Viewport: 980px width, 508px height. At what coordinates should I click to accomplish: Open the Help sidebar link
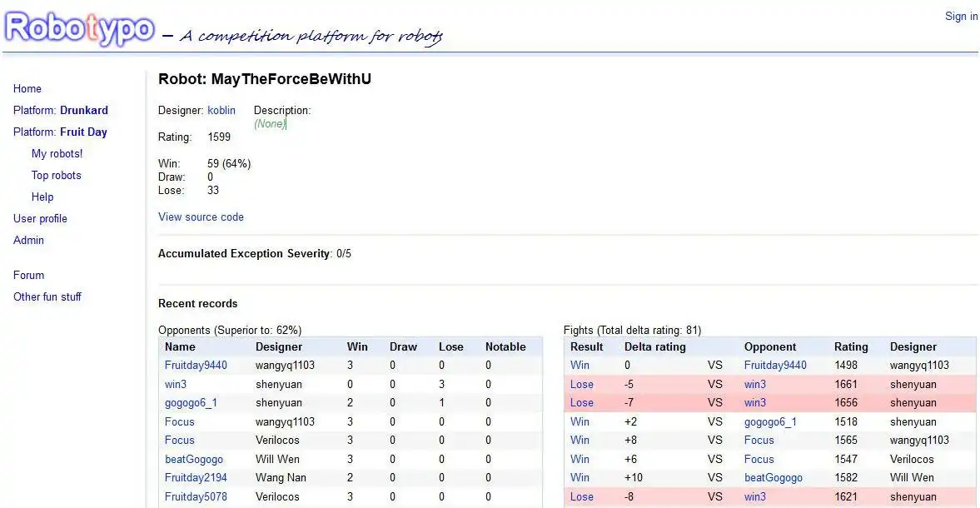pos(42,197)
